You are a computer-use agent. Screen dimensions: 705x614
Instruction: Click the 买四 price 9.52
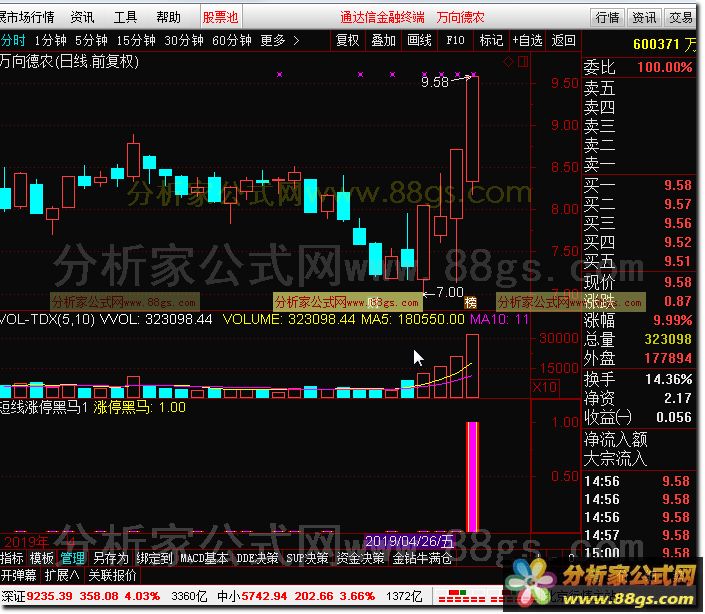click(x=678, y=242)
